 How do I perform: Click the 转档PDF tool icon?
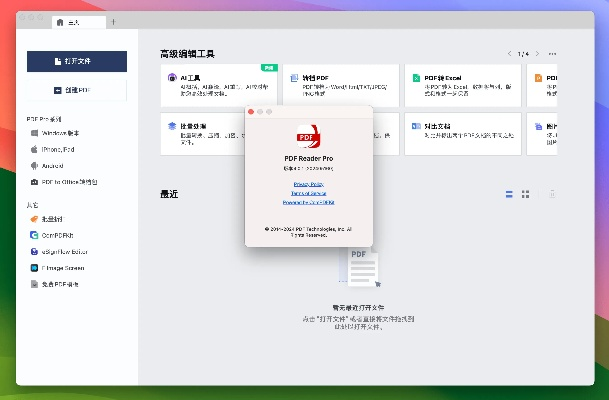coord(294,77)
